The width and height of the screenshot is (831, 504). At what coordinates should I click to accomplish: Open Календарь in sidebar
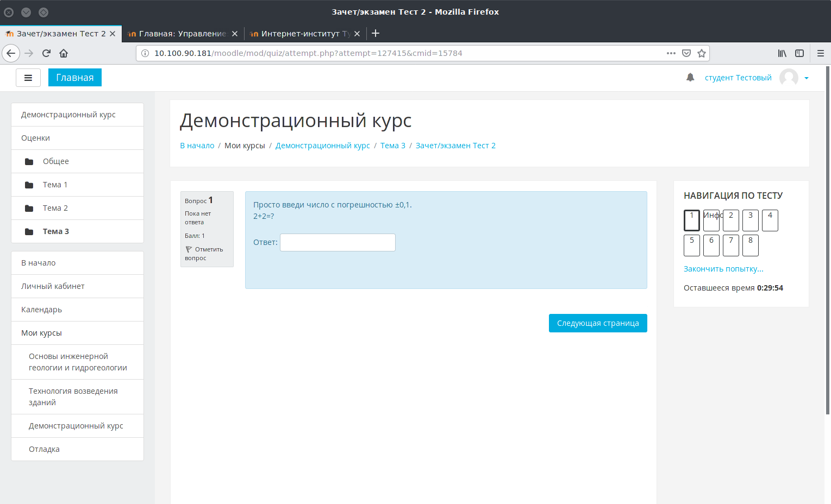pyautogui.click(x=77, y=310)
